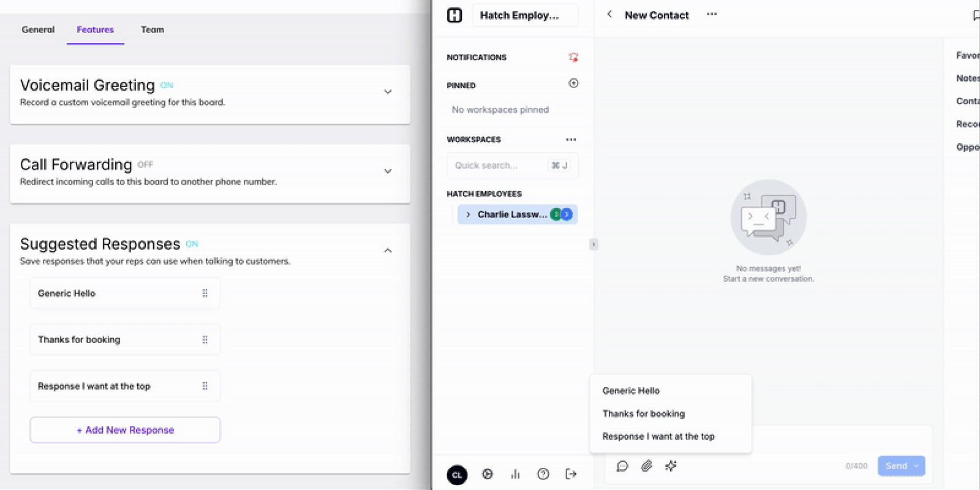The height and width of the screenshot is (490, 980).
Task: Expand the Call Forwarding section
Action: (388, 171)
